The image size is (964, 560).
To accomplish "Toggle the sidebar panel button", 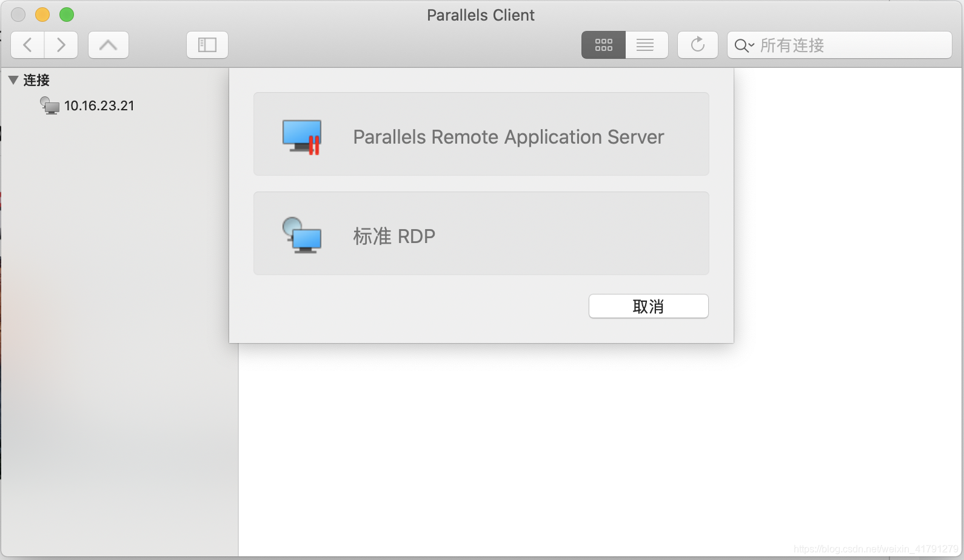I will pyautogui.click(x=207, y=45).
